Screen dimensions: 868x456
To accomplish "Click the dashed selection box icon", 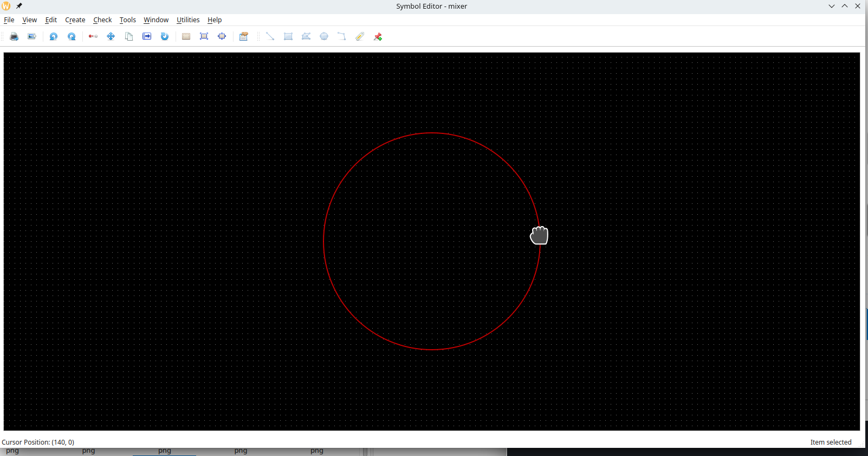I will point(186,36).
